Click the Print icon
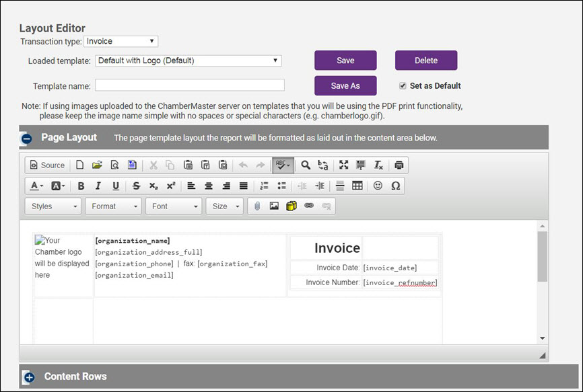 (x=399, y=165)
